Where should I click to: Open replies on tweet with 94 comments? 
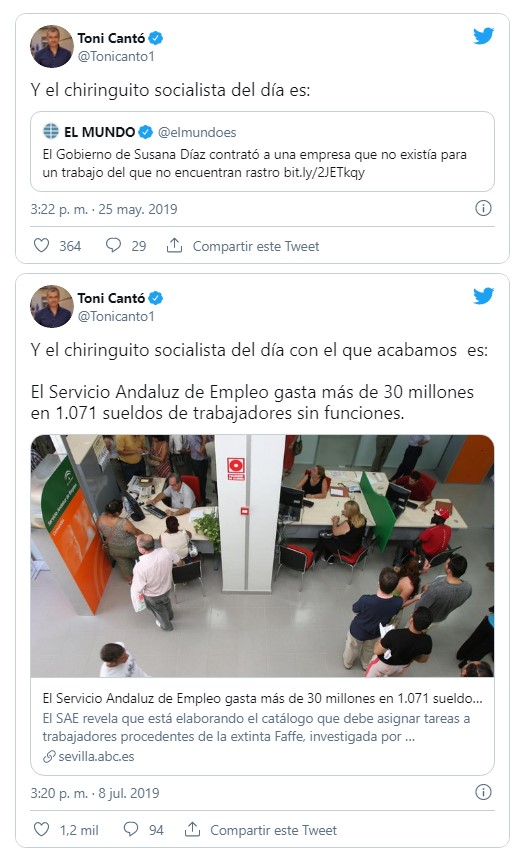131,829
